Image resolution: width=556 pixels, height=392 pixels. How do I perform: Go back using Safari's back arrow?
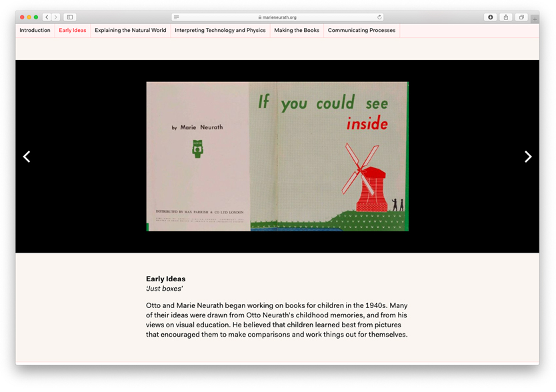[x=47, y=17]
